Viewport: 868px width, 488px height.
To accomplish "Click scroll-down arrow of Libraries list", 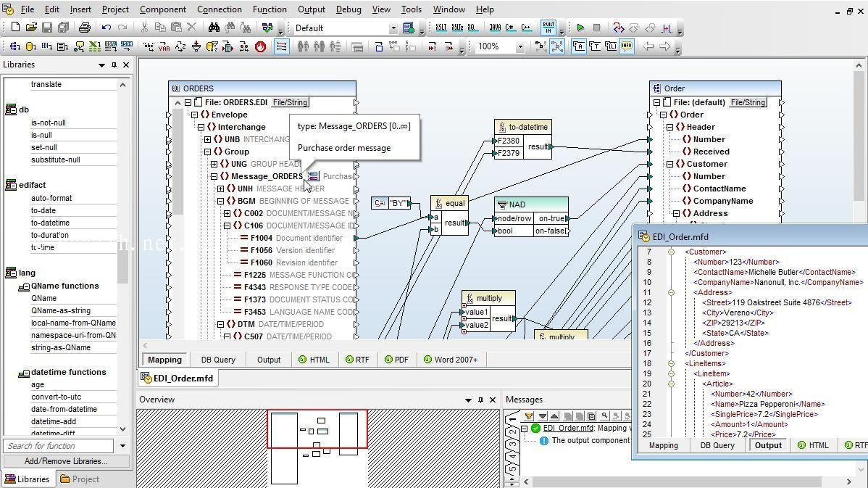I will [x=122, y=429].
